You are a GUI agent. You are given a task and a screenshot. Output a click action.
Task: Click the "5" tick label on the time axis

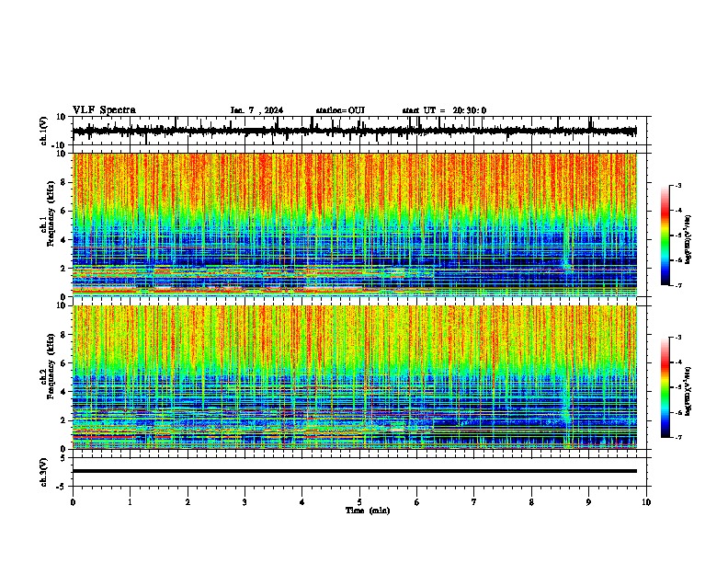(x=359, y=502)
